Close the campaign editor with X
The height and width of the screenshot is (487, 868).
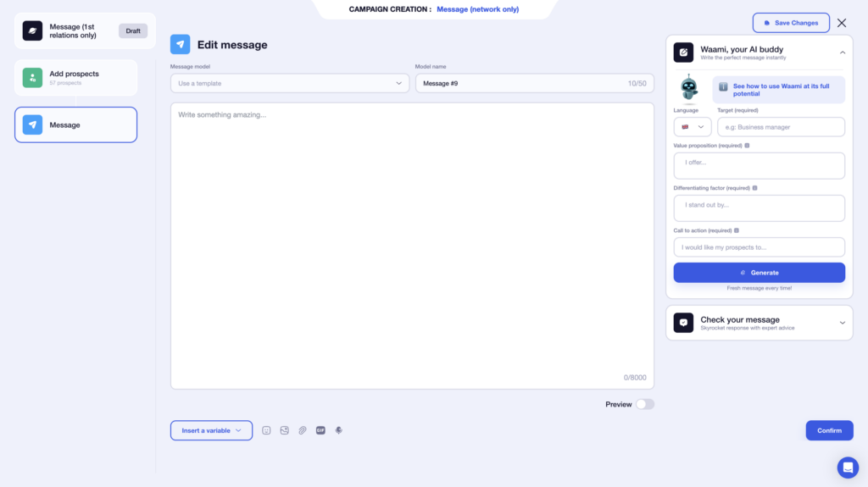pyautogui.click(x=842, y=23)
